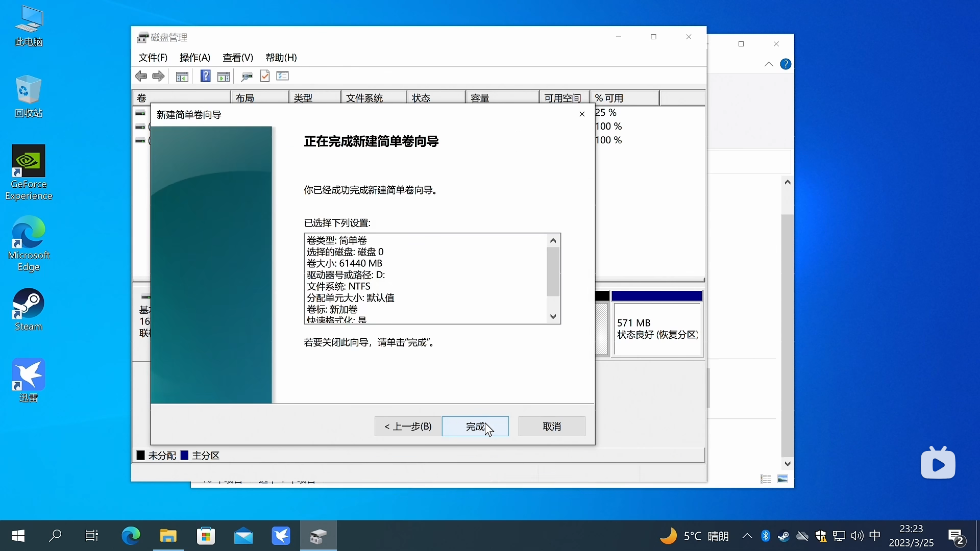Click the settings checklist toolbar icon

coord(282,76)
